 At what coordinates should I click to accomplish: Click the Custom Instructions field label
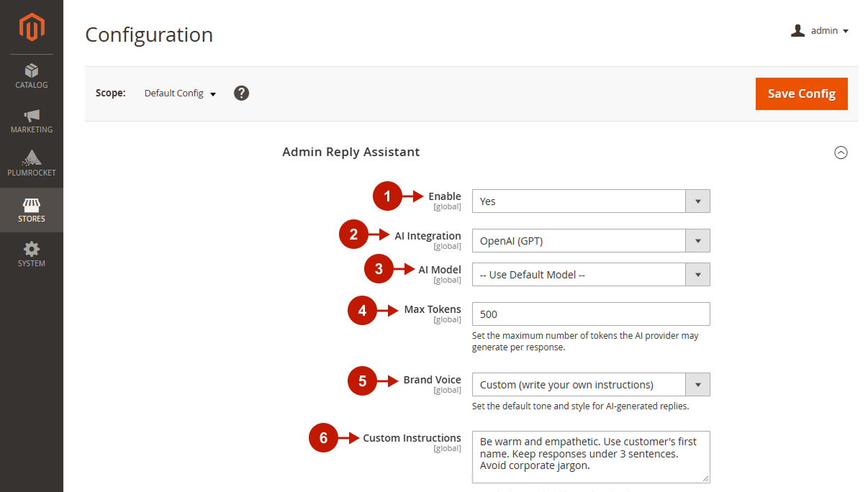tap(412, 438)
